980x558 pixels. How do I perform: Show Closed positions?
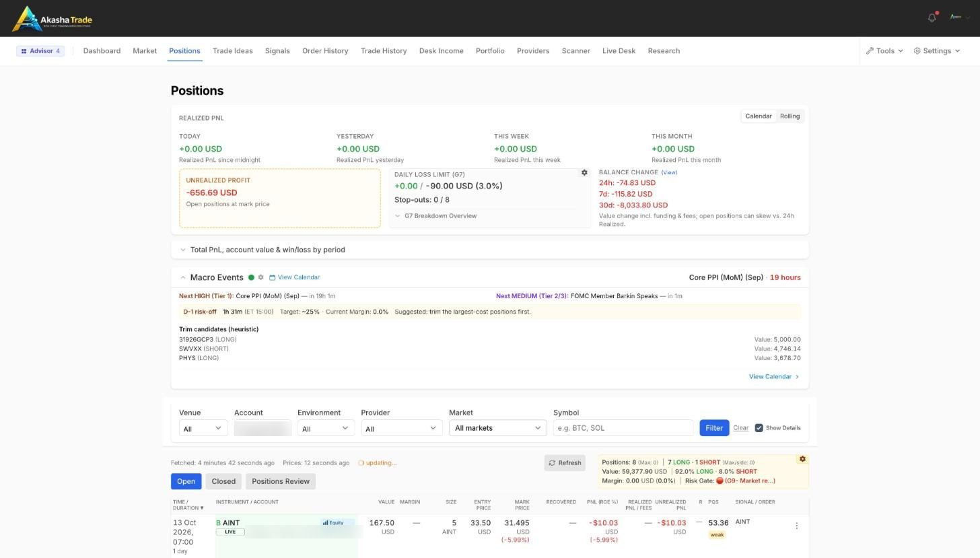tap(223, 481)
